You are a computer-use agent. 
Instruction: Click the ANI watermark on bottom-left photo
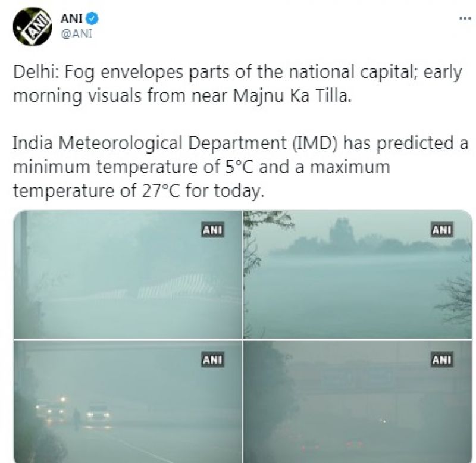click(x=214, y=358)
